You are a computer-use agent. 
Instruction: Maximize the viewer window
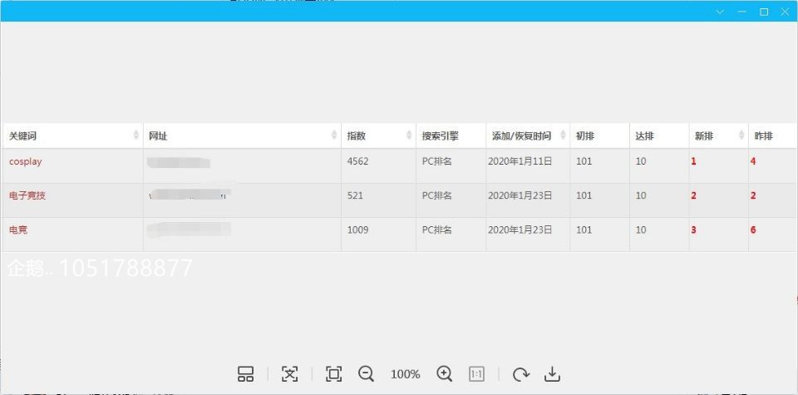click(764, 12)
